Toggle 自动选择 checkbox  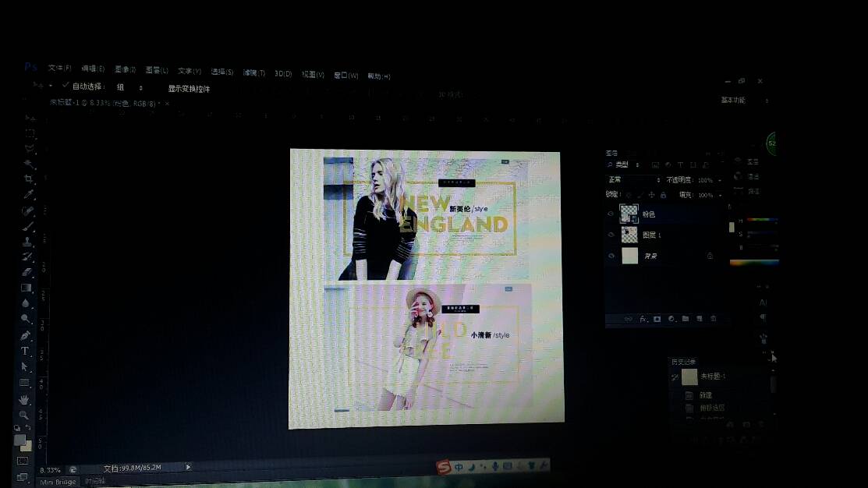[x=66, y=85]
